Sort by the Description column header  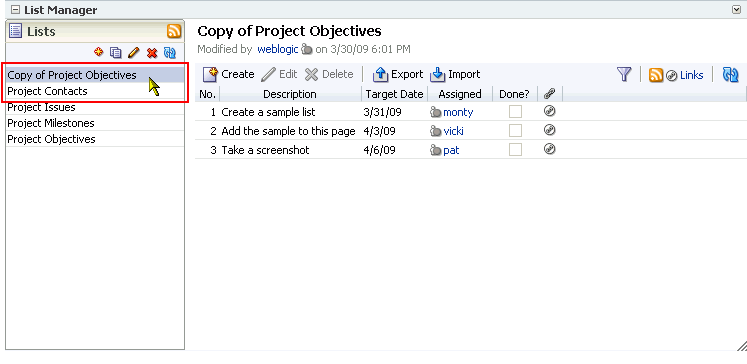point(290,94)
